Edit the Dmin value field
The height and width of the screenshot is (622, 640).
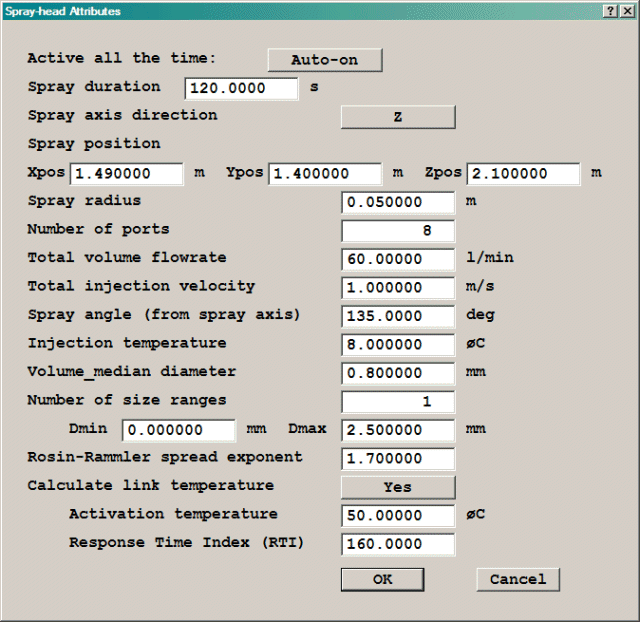click(178, 430)
